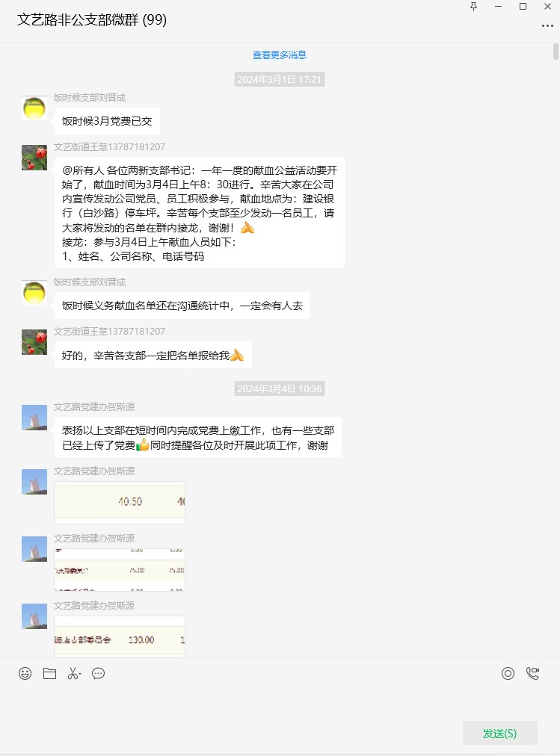Maximize the chat window
The image size is (560, 756).
point(523,6)
